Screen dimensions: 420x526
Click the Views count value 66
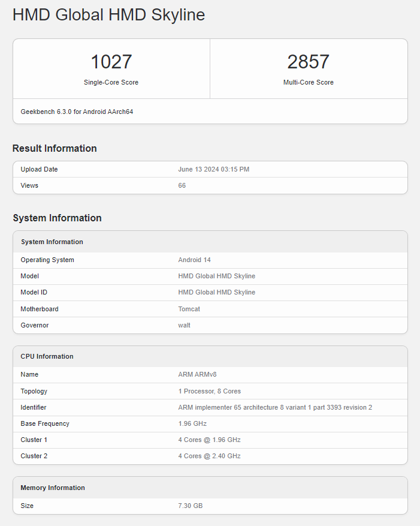(182, 185)
